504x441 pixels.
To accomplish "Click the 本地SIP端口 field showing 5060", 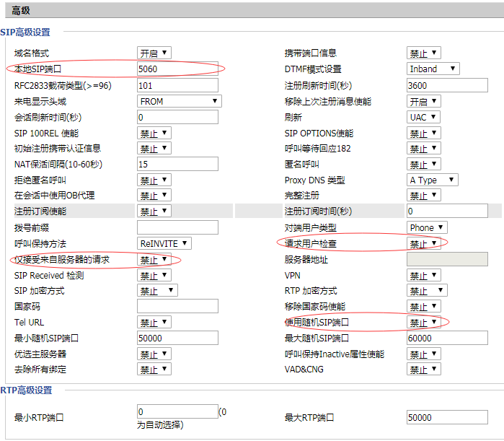I will (x=177, y=69).
